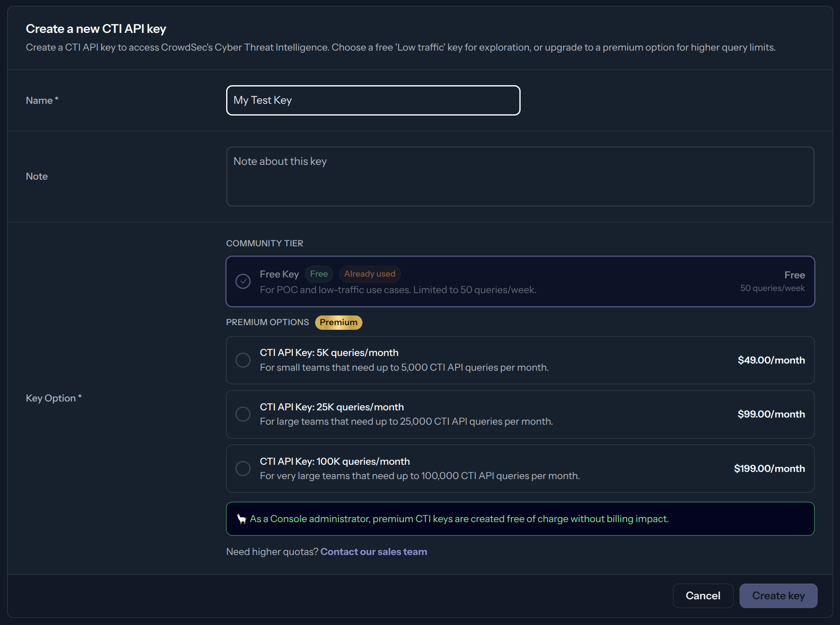Click the Name input field
The width and height of the screenshot is (840, 625).
[x=373, y=100]
